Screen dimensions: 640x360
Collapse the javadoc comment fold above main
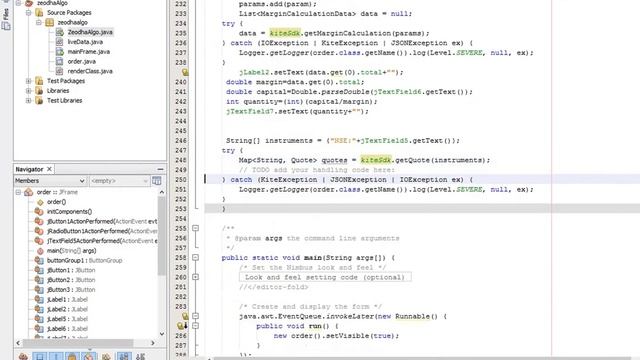coord(196,228)
